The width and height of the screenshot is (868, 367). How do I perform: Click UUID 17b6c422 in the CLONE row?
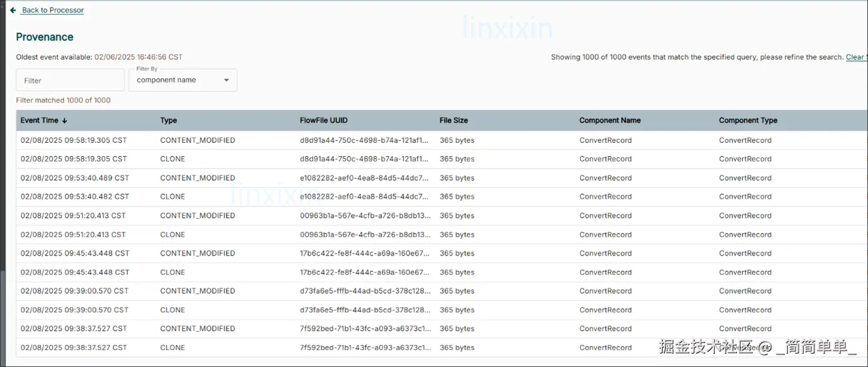pyautogui.click(x=365, y=272)
